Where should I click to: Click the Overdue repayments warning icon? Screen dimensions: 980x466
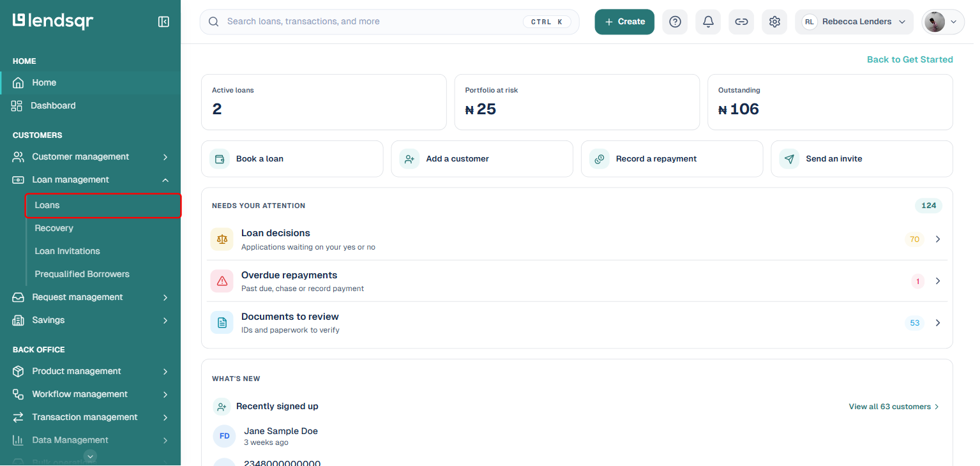222,281
